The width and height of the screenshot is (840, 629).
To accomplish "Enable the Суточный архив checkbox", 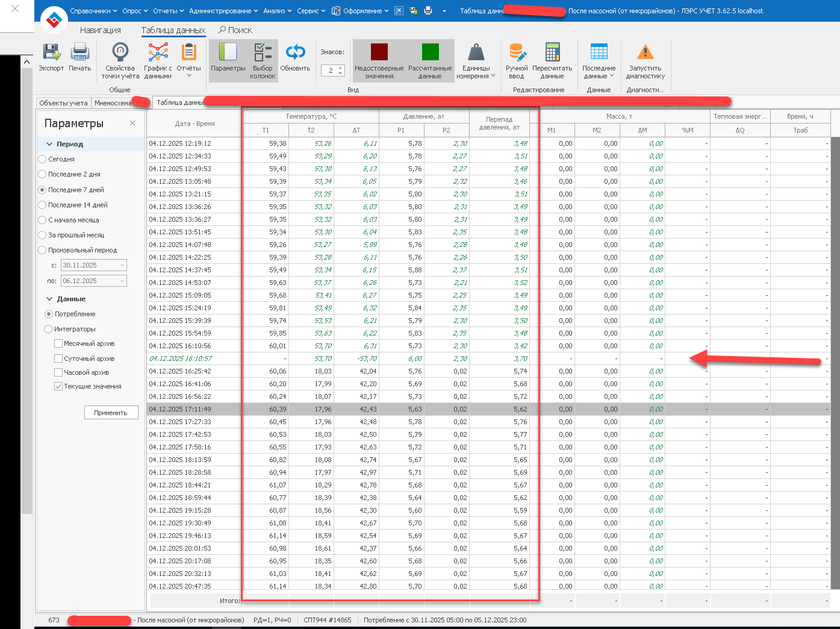I will click(58, 358).
